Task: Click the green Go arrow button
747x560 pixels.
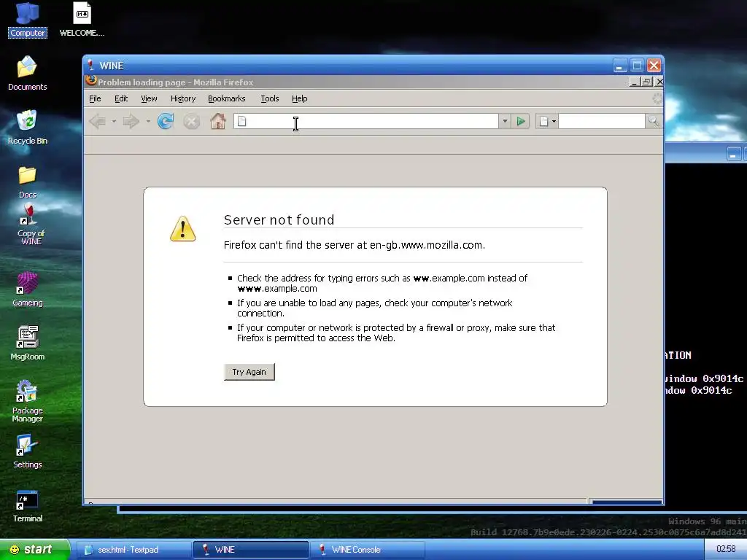Action: click(x=521, y=122)
